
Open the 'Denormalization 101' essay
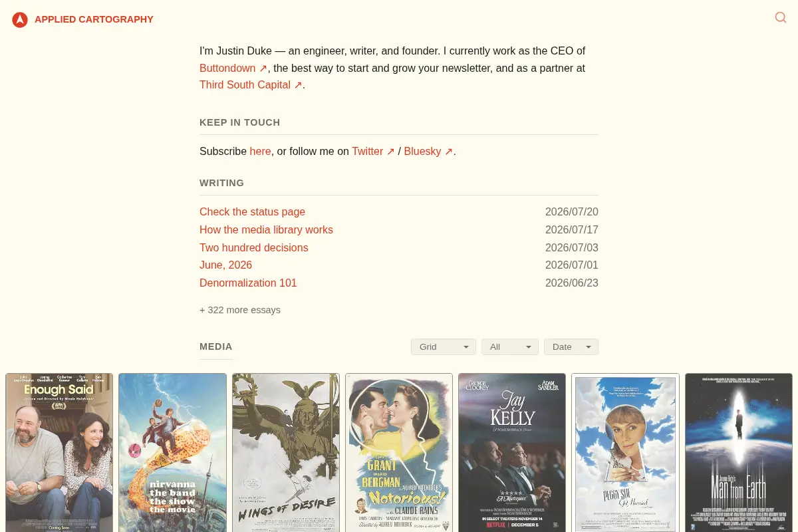(248, 283)
